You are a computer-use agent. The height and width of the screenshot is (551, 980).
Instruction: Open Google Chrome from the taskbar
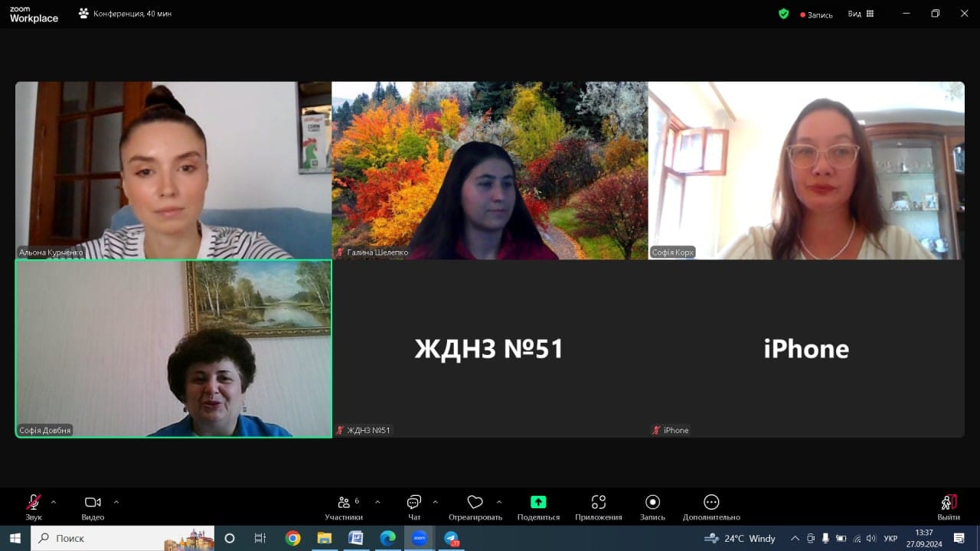coord(292,538)
